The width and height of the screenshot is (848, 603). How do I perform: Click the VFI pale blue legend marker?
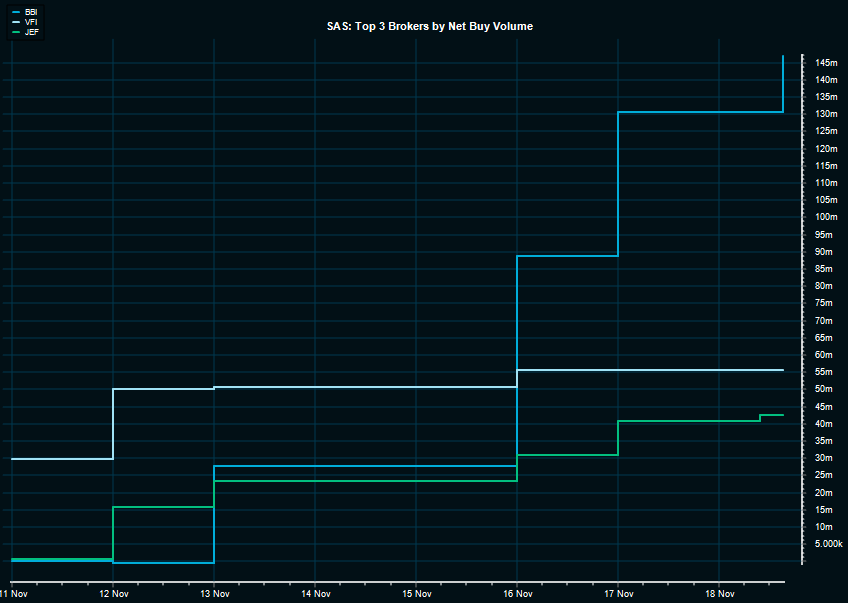(x=16, y=21)
